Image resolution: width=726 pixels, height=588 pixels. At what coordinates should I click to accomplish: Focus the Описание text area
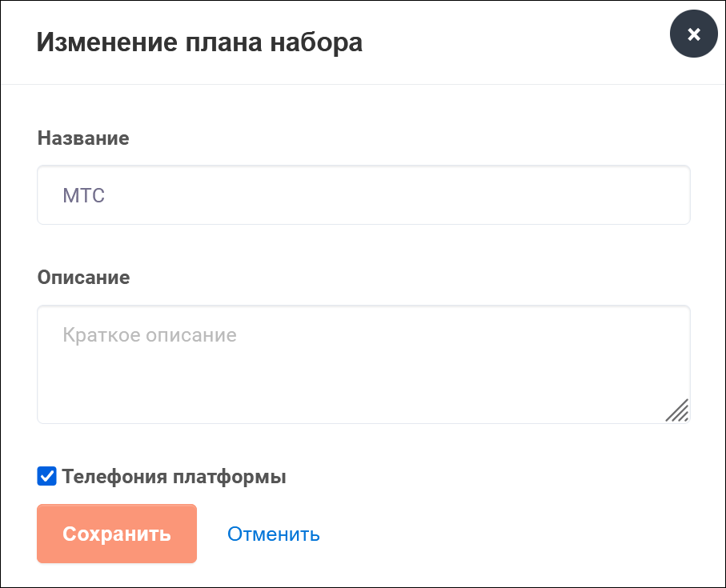363,364
